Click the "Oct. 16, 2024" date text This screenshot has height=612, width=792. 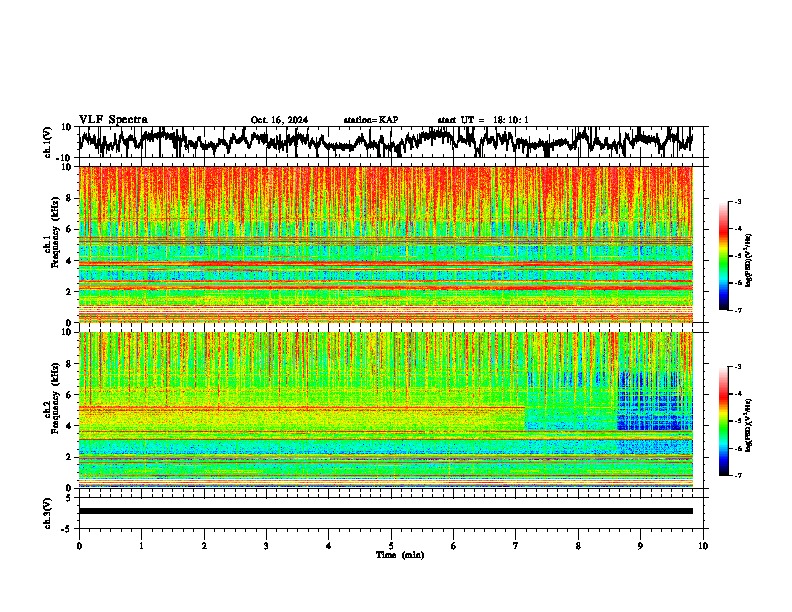(x=279, y=120)
